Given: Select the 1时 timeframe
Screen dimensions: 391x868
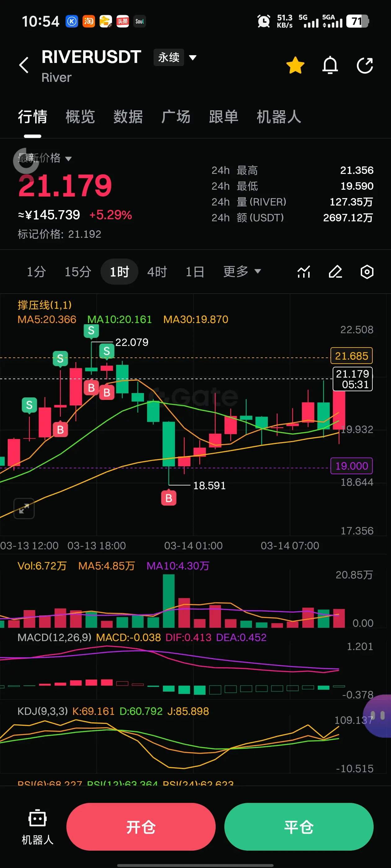Looking at the screenshot, I should pos(119,272).
